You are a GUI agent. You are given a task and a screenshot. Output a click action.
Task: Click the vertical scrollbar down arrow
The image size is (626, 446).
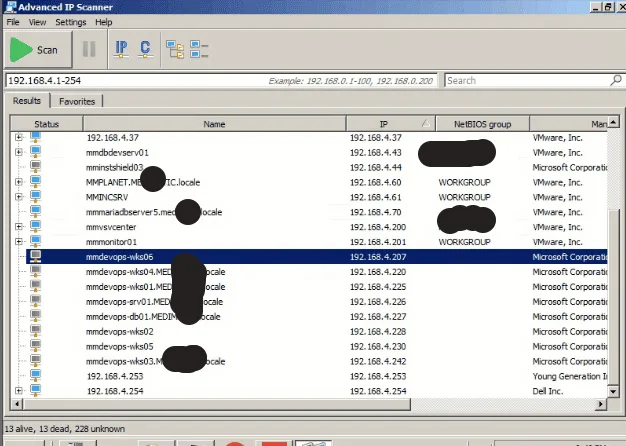[613, 391]
